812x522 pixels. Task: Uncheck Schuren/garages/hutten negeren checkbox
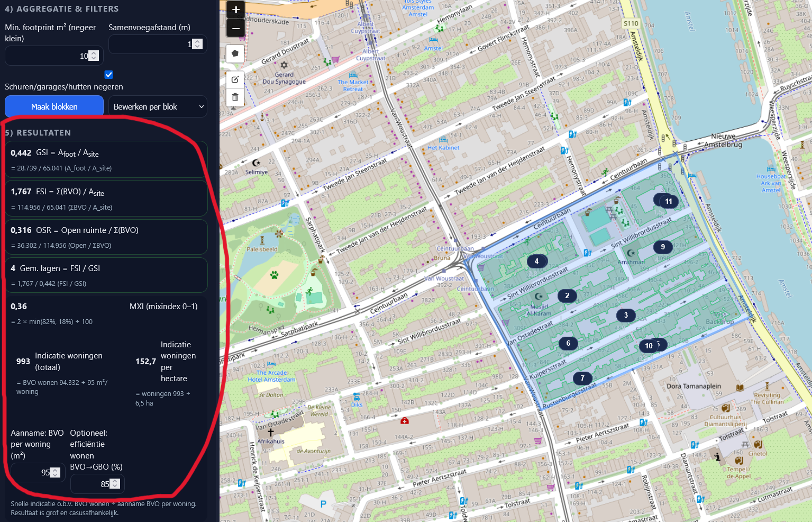pyautogui.click(x=109, y=75)
